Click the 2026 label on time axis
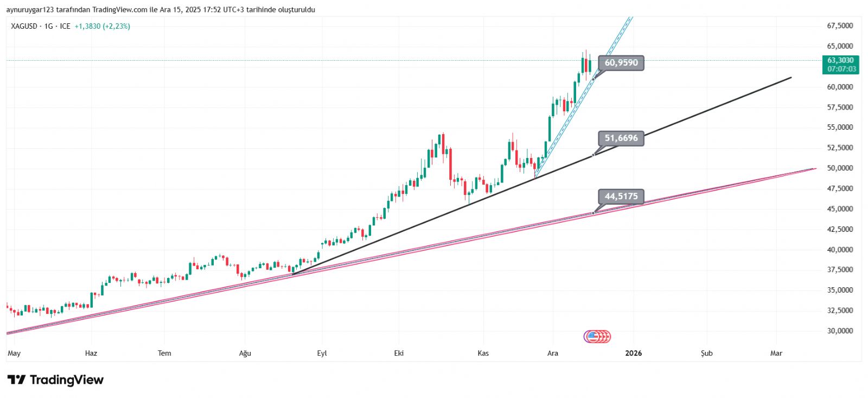 tap(633, 353)
